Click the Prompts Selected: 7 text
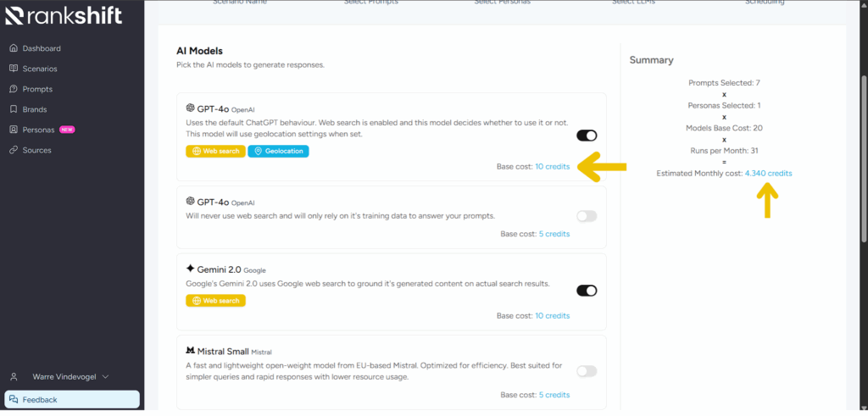The image size is (868, 416). coord(724,83)
